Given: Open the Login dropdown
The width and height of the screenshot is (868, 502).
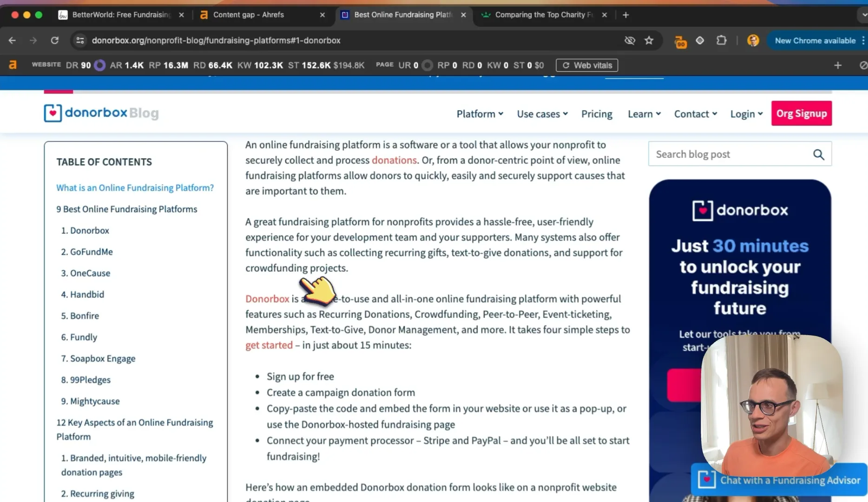Looking at the screenshot, I should 746,114.
